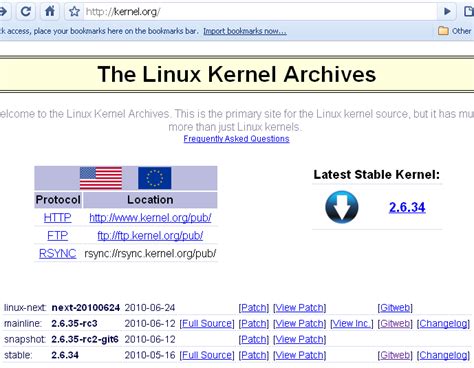Open Gitweb link for linux-next row

tap(395, 308)
